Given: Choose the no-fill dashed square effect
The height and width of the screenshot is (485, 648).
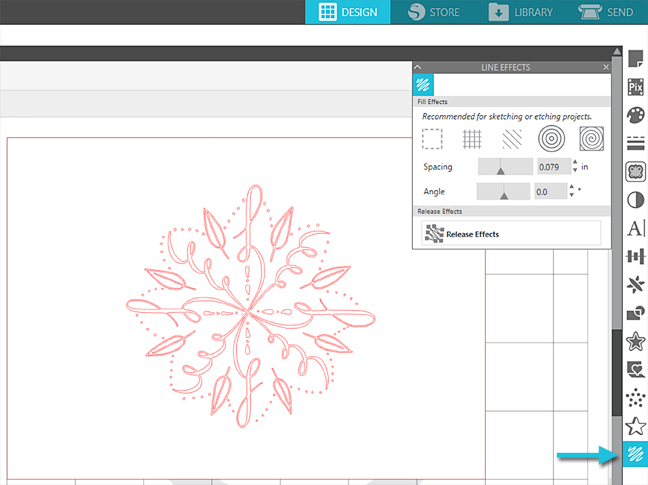Looking at the screenshot, I should click(x=432, y=139).
